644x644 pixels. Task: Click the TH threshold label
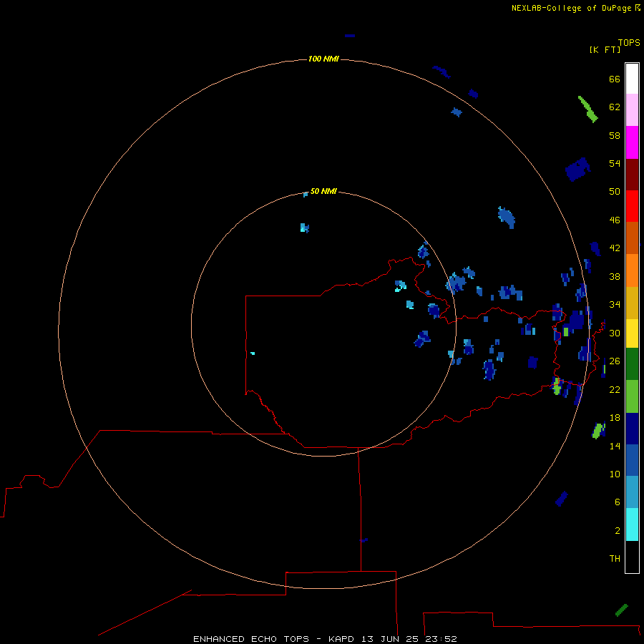615,558
